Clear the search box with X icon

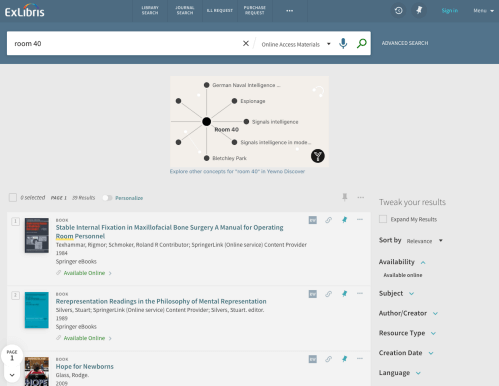tap(246, 43)
